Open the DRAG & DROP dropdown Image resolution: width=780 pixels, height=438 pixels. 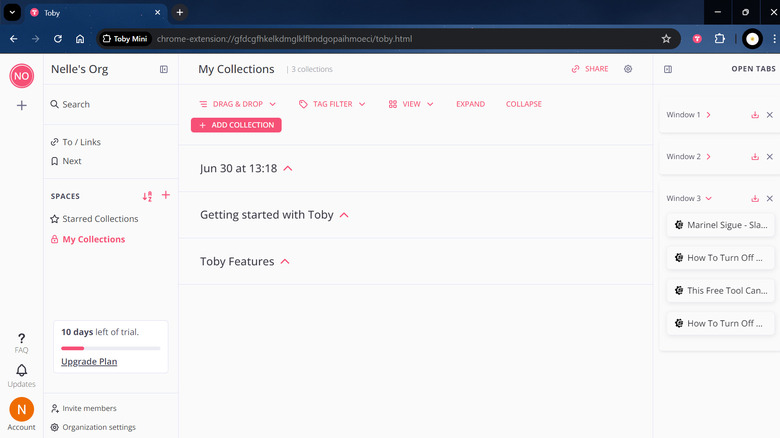coord(237,104)
